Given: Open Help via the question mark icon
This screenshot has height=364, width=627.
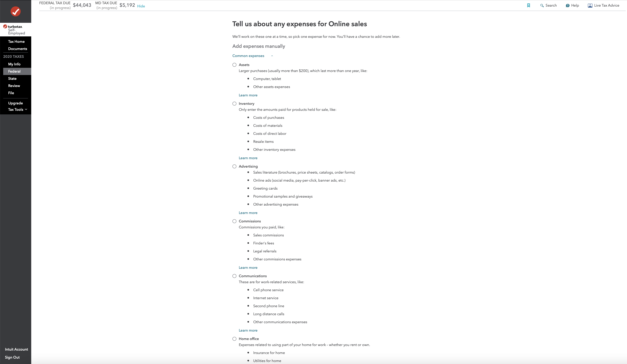Looking at the screenshot, I should [568, 5].
